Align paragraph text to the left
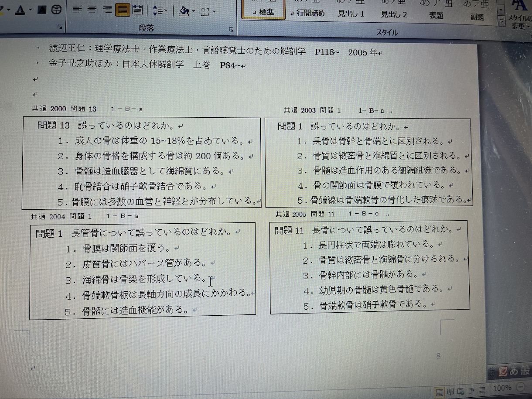This screenshot has height=399, width=532. point(78,9)
